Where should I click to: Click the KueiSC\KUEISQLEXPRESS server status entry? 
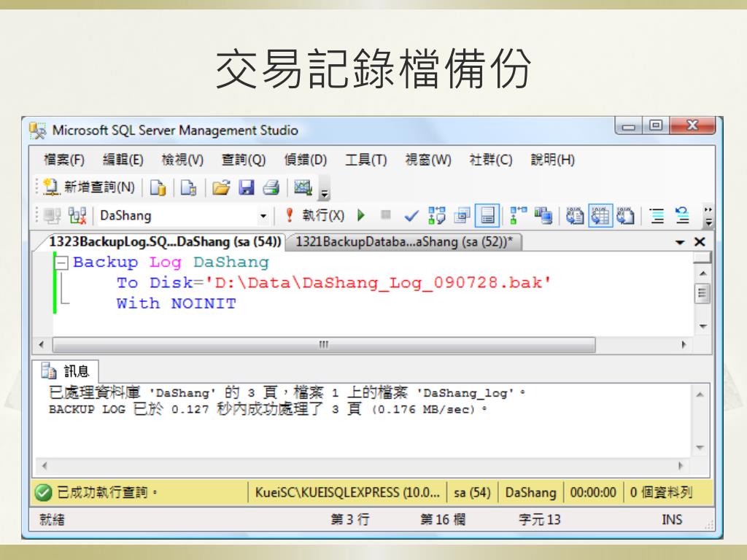tap(347, 492)
